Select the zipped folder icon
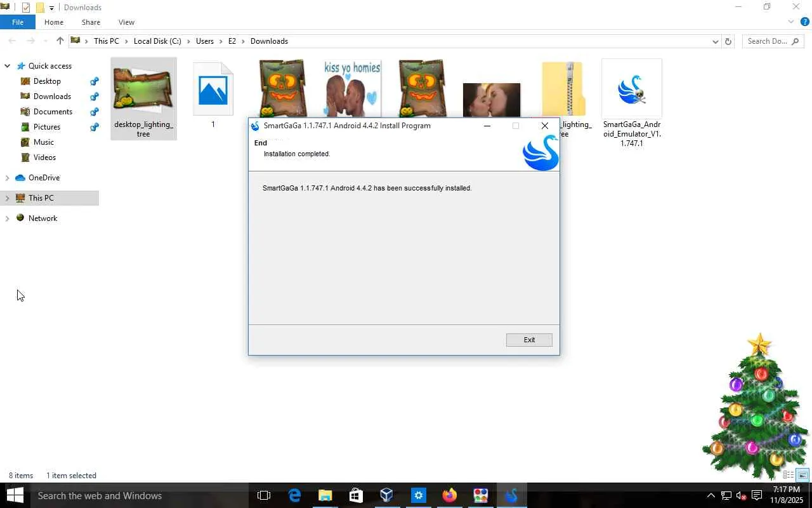This screenshot has width=812, height=508. coord(563,89)
